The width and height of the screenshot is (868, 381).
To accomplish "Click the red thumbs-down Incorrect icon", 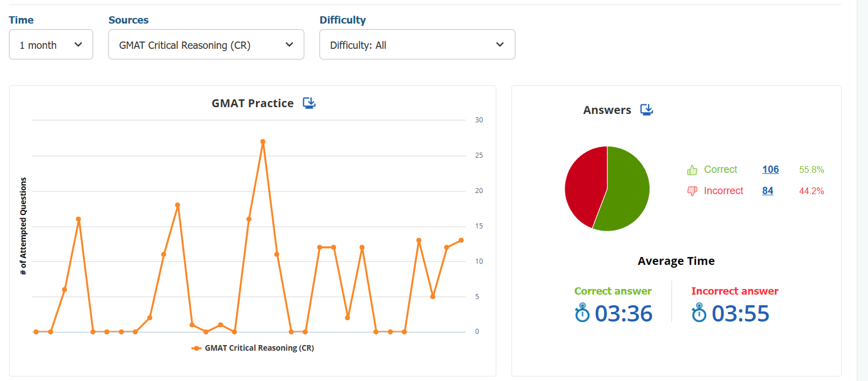I will [692, 191].
